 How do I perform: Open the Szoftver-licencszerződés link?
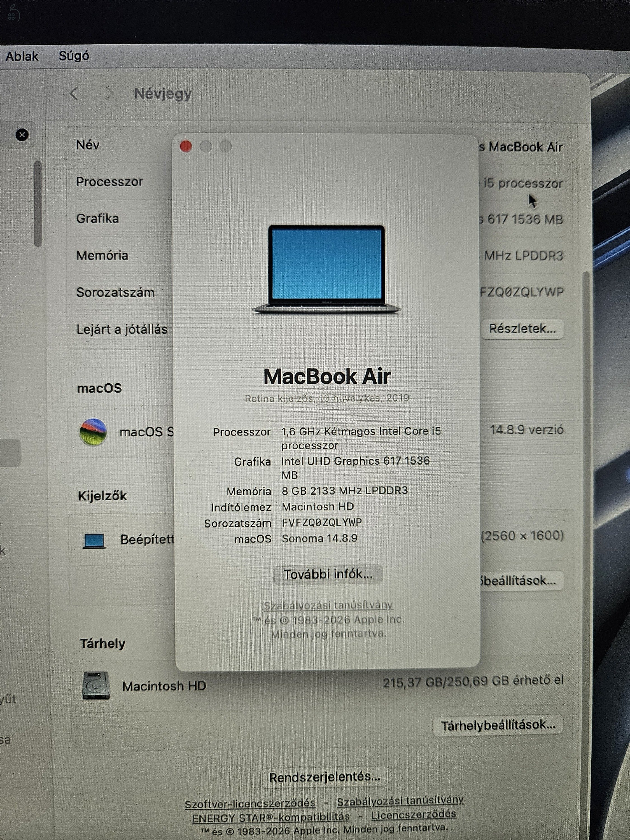pos(250,804)
